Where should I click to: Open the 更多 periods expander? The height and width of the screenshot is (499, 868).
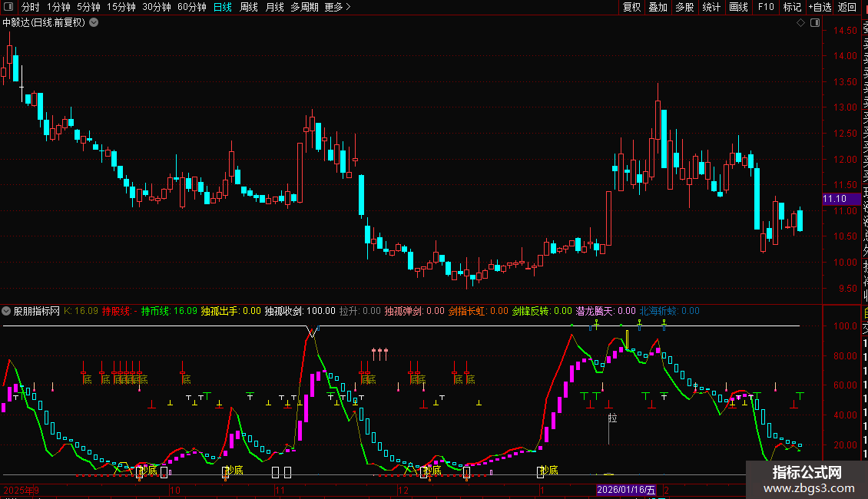click(337, 7)
